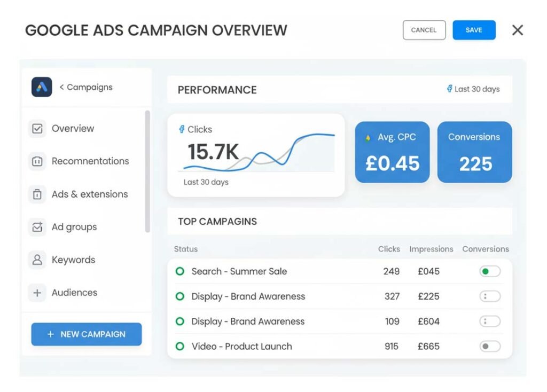Open the Ad groups menu item
This screenshot has height=392, width=547.
[74, 227]
